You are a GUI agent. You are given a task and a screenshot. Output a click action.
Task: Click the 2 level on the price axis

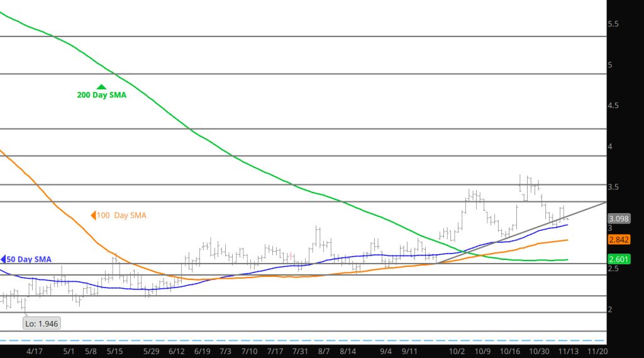pyautogui.click(x=610, y=310)
